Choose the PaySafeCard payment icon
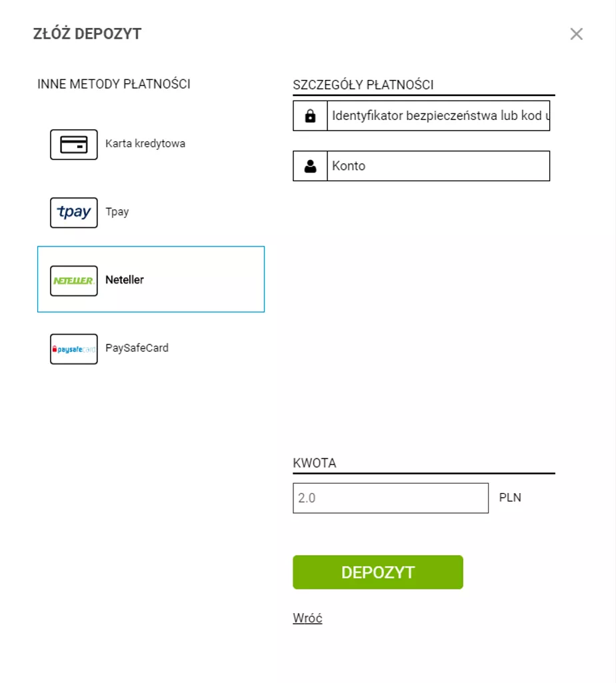Viewport: 616px width, 683px height. click(x=73, y=348)
